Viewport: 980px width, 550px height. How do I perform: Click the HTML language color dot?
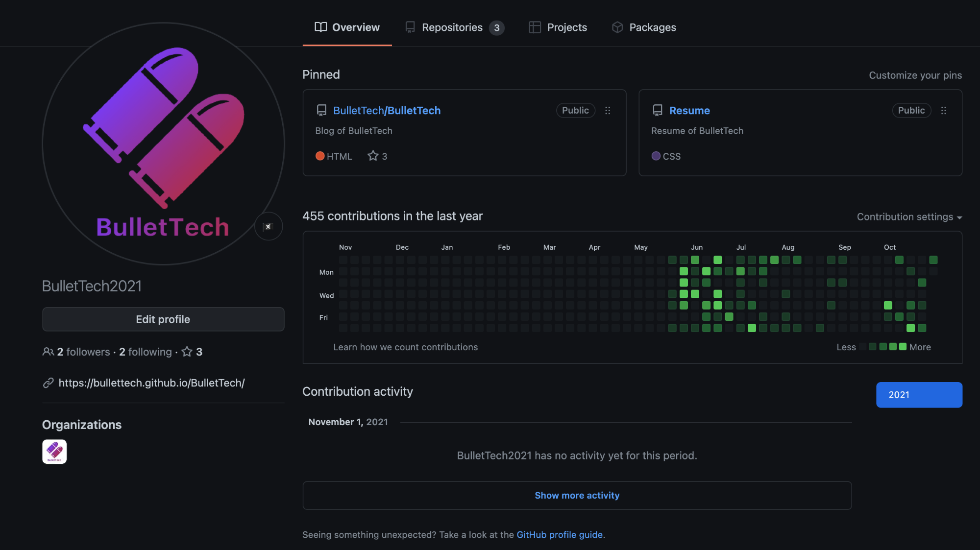coord(320,156)
